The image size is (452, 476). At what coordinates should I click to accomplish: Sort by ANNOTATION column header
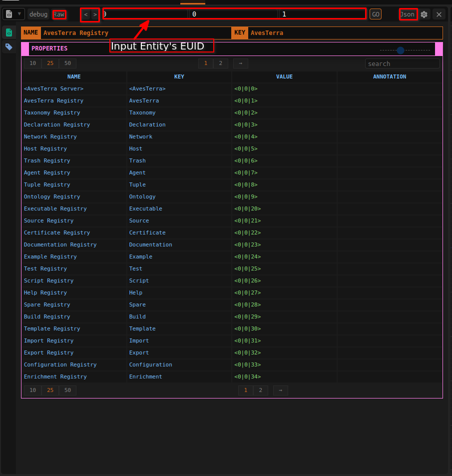coord(390,76)
